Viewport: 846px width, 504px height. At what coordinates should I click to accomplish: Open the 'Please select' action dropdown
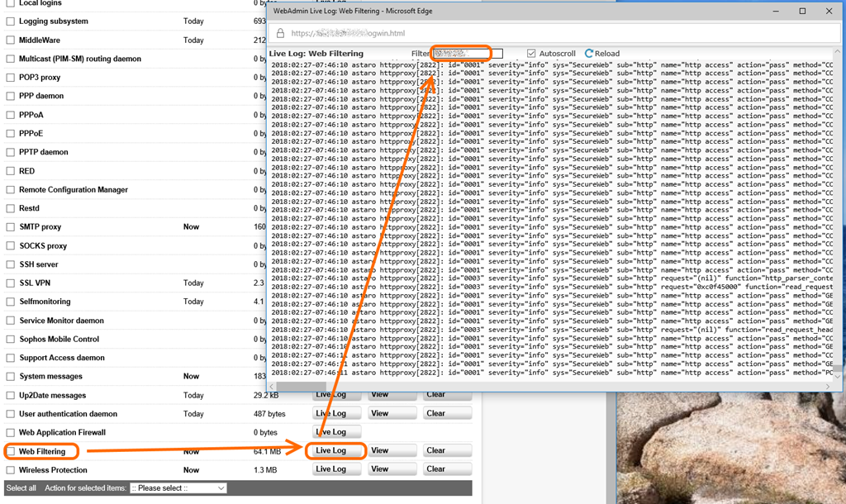tap(178, 488)
